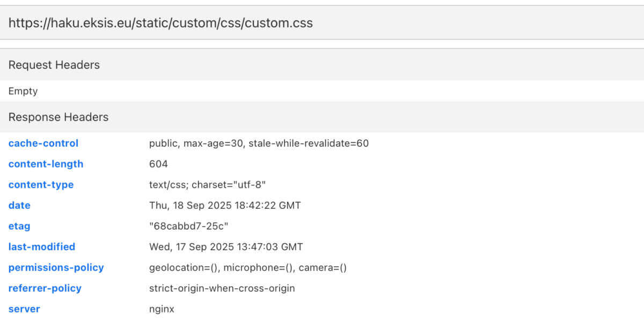Open the last-modified header link
This screenshot has width=644, height=321.
click(x=42, y=246)
